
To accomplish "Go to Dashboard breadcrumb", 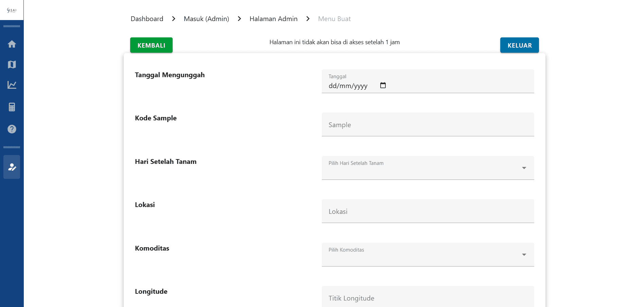I will coord(147,19).
